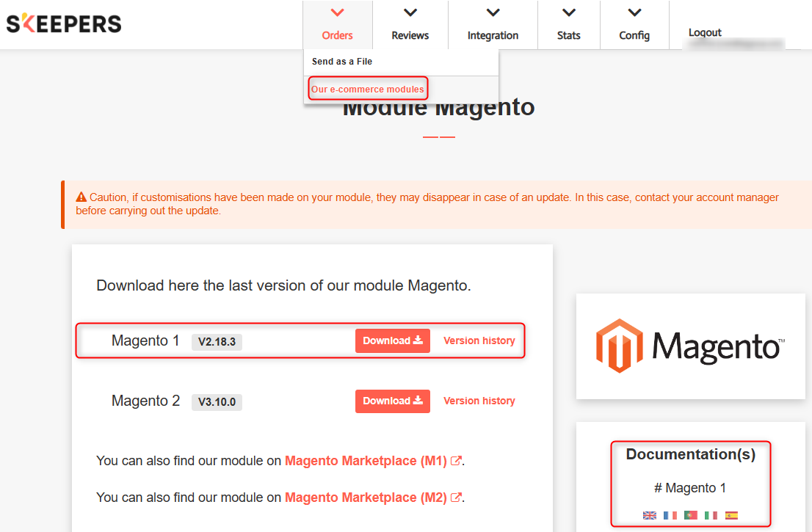Click the Magento logo image
This screenshot has height=532, width=812.
690,346
